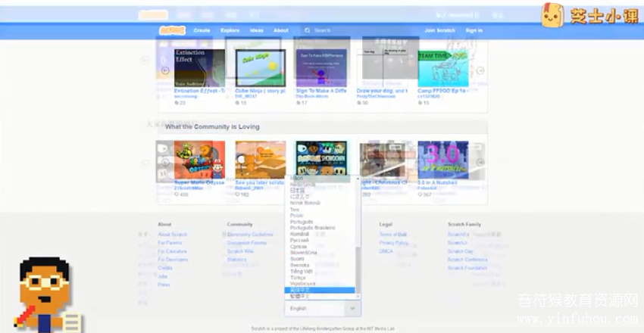
Task: Open the Camp FP2QD project thumbnail
Action: (x=443, y=67)
